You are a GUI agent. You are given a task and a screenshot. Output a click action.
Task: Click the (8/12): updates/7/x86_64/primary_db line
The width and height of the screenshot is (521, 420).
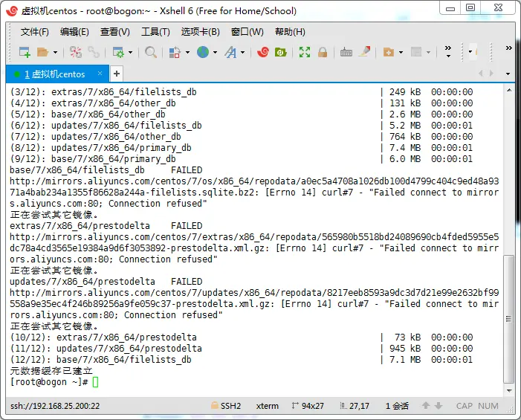coord(242,148)
